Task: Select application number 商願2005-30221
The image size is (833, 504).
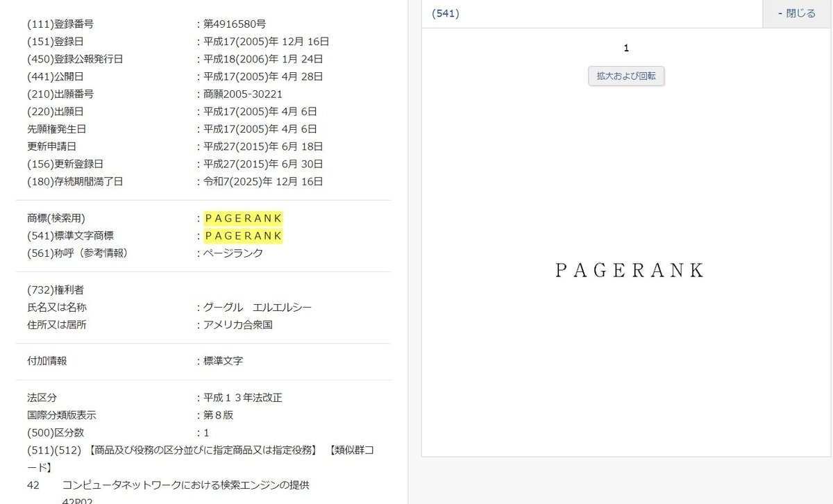Action: click(243, 94)
